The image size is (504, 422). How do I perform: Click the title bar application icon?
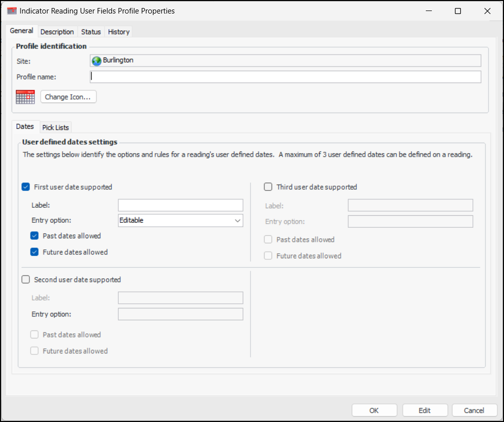pos(12,11)
